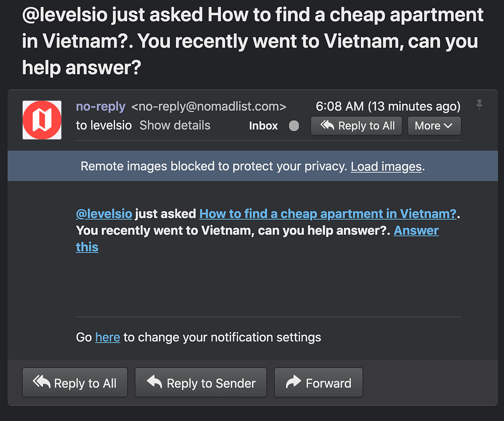This screenshot has width=504, height=421.
Task: Click the no-reply@nomadlist.com email address
Action: 209,106
